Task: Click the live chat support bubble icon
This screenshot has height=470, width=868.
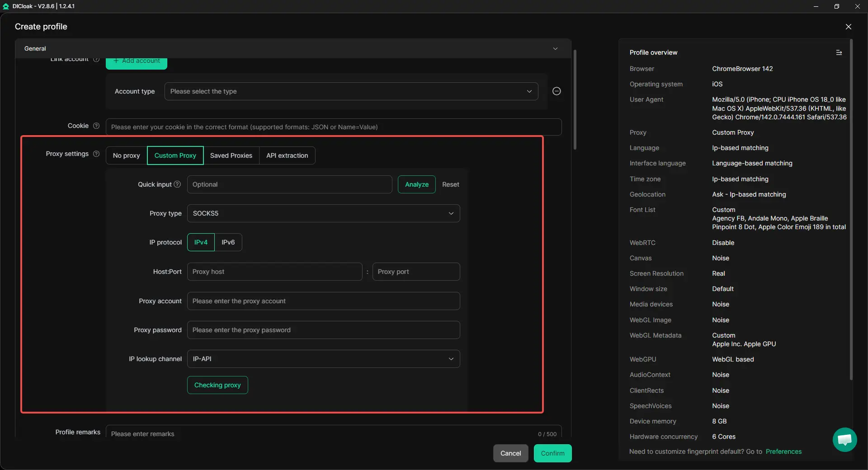Action: (844, 439)
